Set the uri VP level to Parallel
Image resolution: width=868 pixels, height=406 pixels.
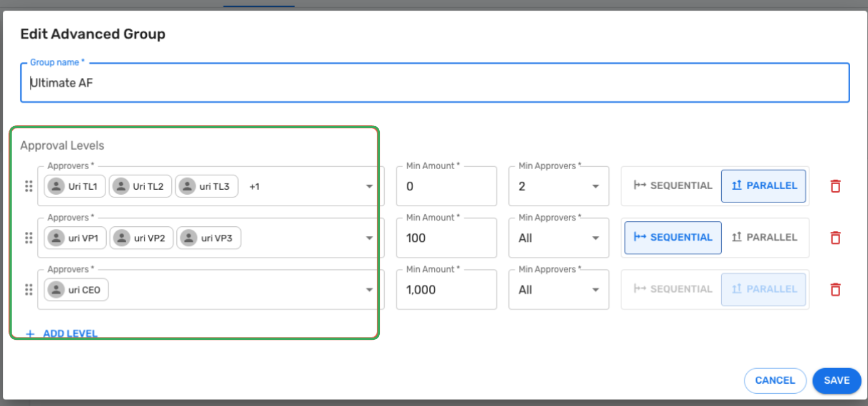(763, 237)
